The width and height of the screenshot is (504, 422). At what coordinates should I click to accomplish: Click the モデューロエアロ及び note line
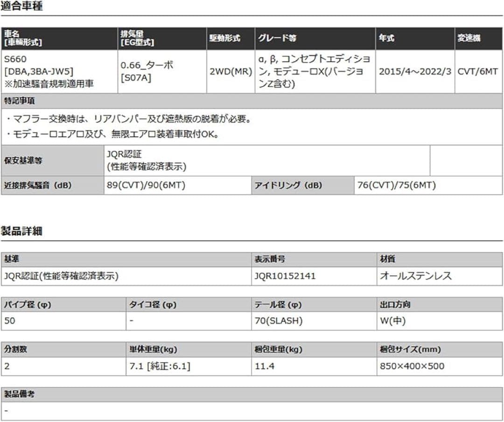[112, 134]
